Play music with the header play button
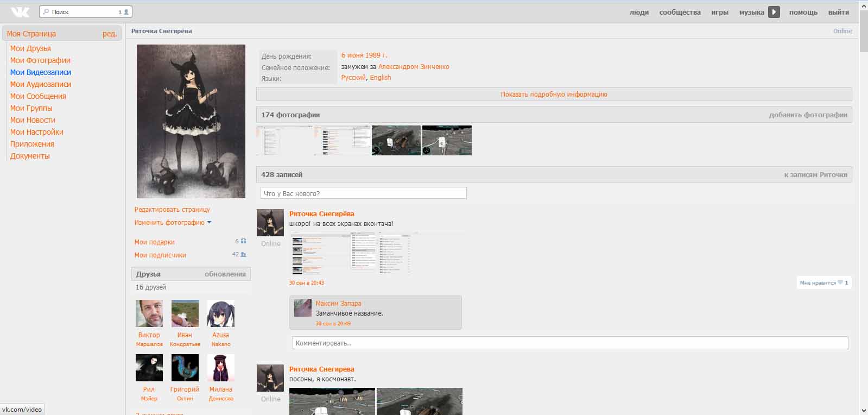The image size is (868, 415). point(774,12)
